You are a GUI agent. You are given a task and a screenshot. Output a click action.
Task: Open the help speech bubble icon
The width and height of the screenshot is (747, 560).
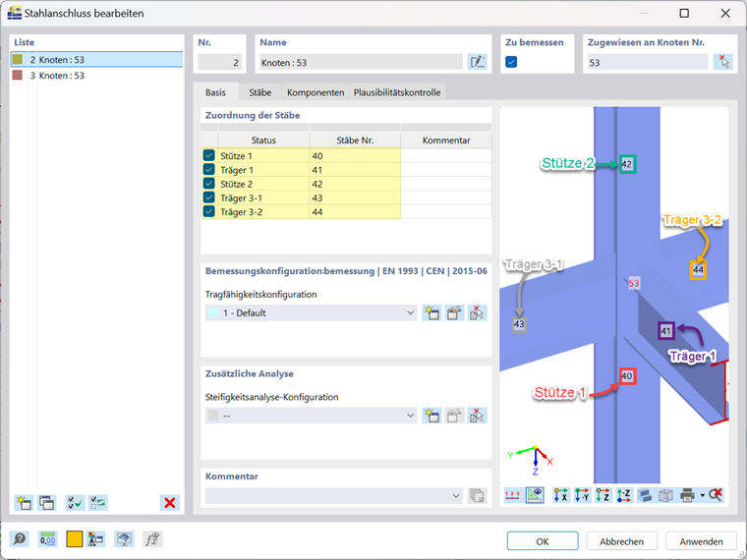click(20, 538)
